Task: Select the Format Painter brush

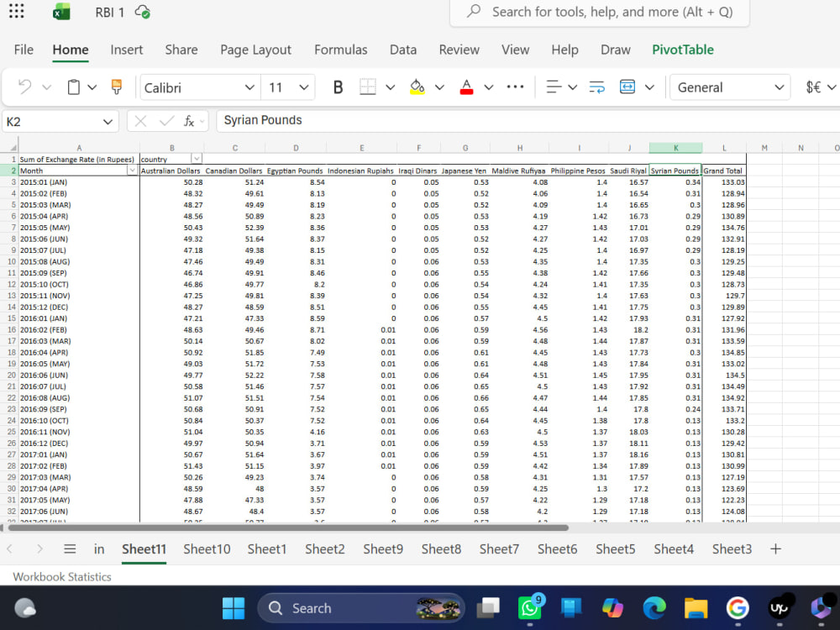Action: [x=116, y=87]
